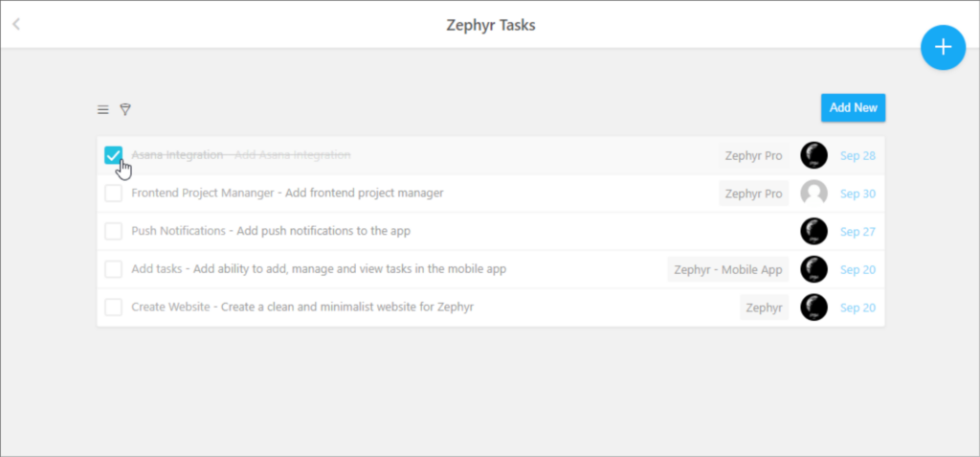
Task: Uncheck the Asana Integration task checkbox
Action: 113,155
